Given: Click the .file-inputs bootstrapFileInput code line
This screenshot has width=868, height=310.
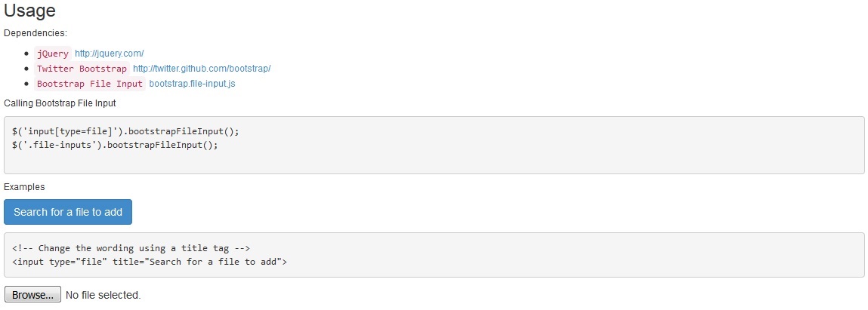Looking at the screenshot, I should pos(115,145).
